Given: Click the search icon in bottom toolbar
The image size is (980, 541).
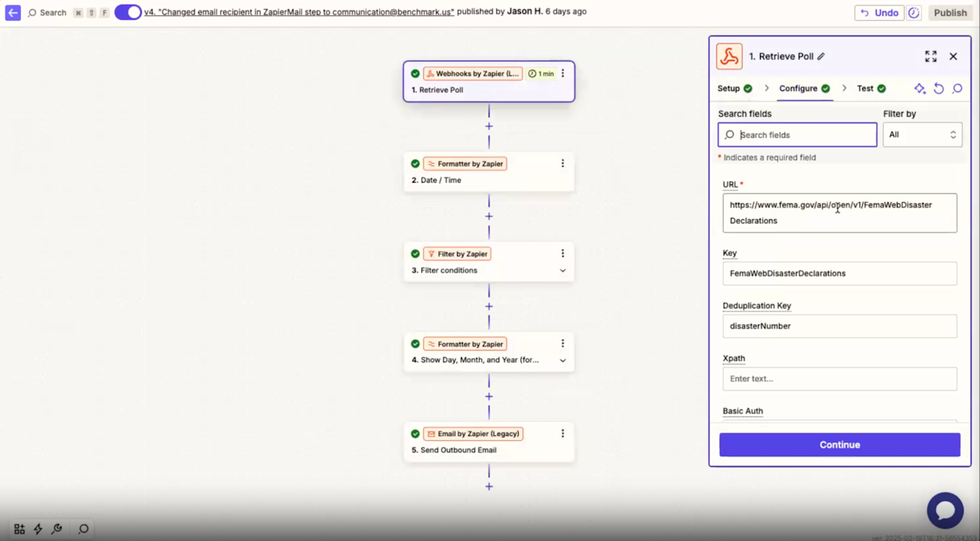Looking at the screenshot, I should point(83,529).
